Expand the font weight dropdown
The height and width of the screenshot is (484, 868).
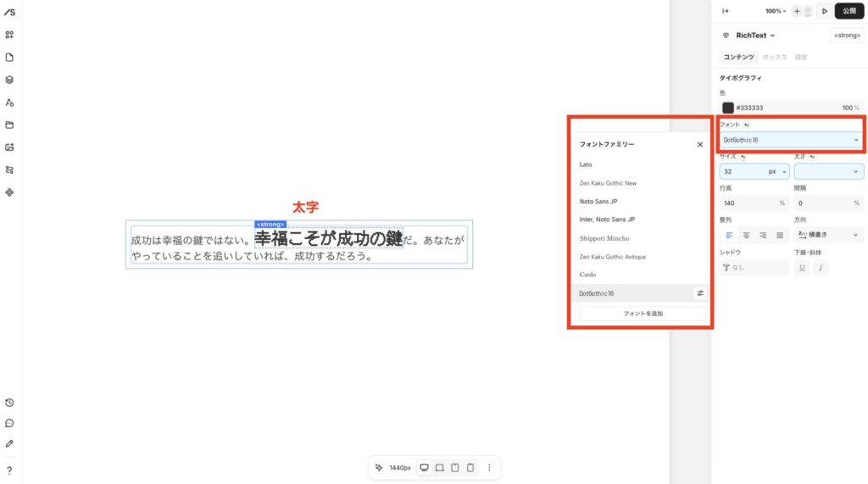point(828,171)
